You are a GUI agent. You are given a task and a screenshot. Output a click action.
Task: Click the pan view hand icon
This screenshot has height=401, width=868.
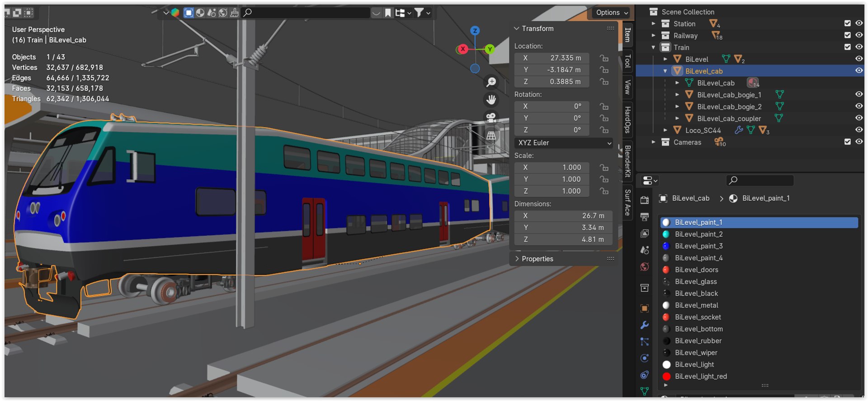(491, 99)
